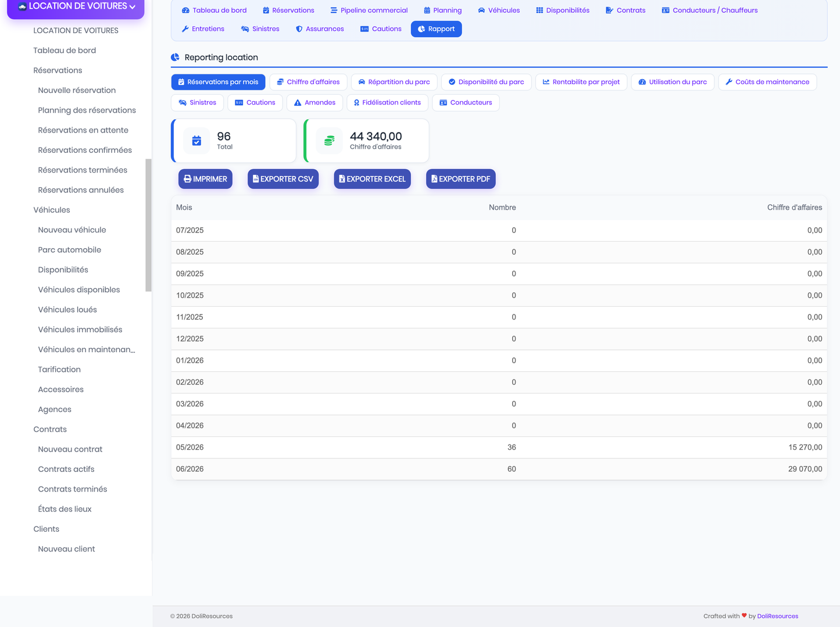Image resolution: width=840 pixels, height=627 pixels.
Task: Click the Conducteurs / Chauffeurs ID card icon
Action: (x=666, y=10)
